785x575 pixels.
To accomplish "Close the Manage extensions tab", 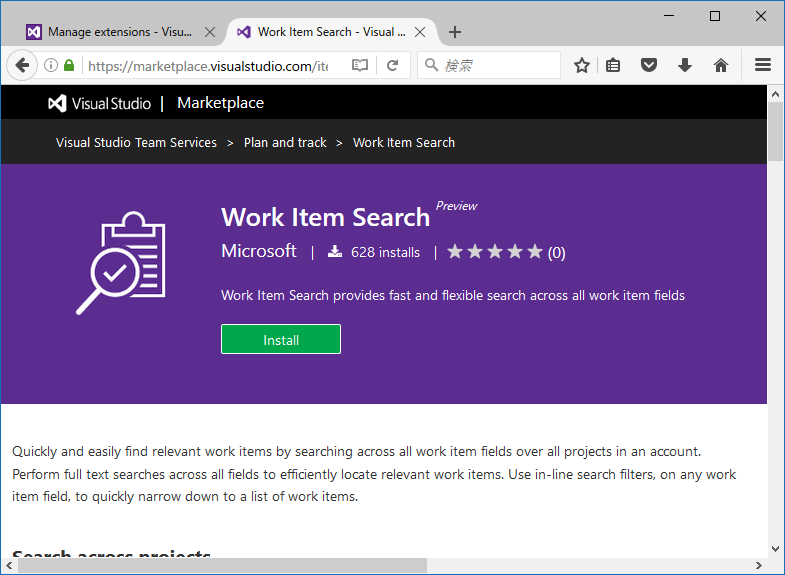I will click(210, 32).
